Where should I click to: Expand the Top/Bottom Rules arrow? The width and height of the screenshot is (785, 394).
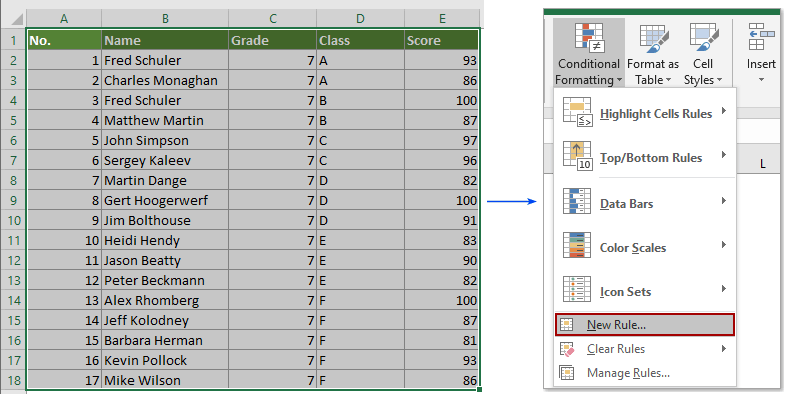click(x=724, y=155)
